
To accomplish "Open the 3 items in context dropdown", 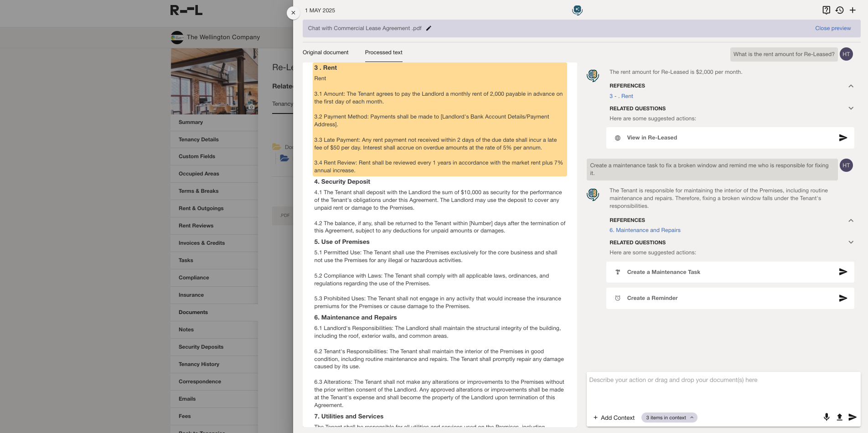I will tap(669, 418).
